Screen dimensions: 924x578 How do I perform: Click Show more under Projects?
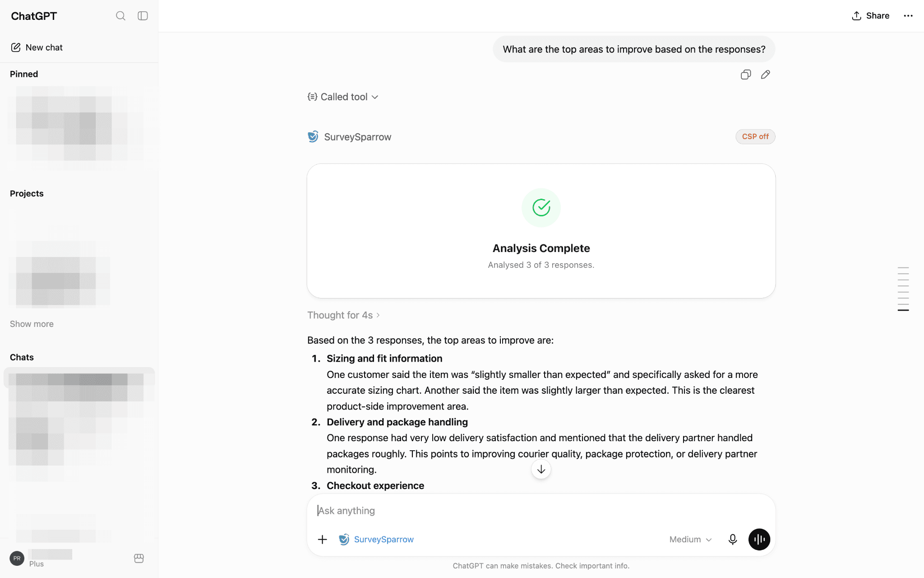tap(32, 324)
